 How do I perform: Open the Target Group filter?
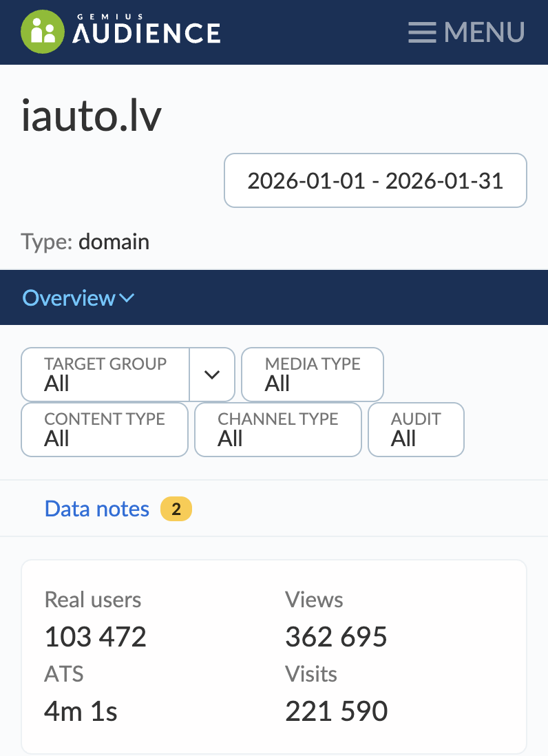click(x=105, y=375)
